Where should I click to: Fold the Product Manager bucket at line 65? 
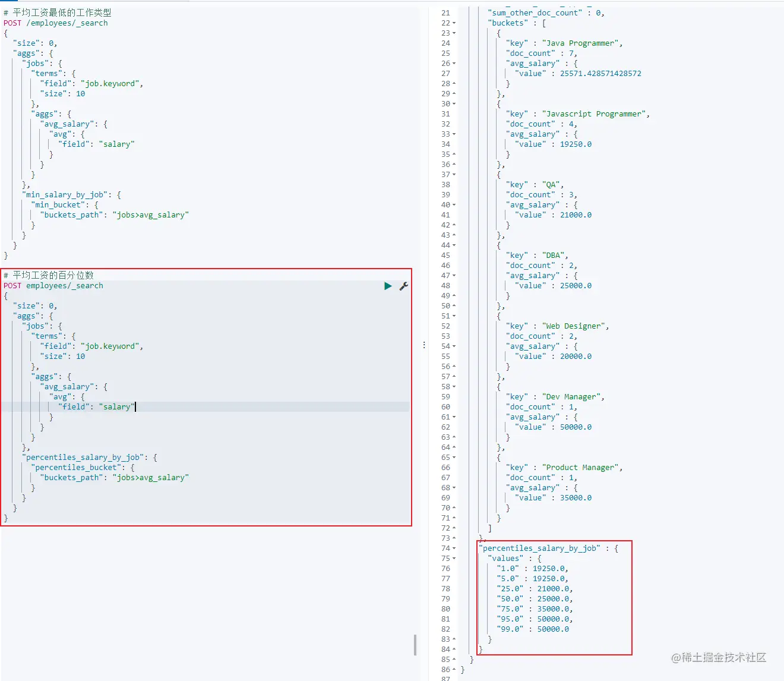tap(454, 458)
